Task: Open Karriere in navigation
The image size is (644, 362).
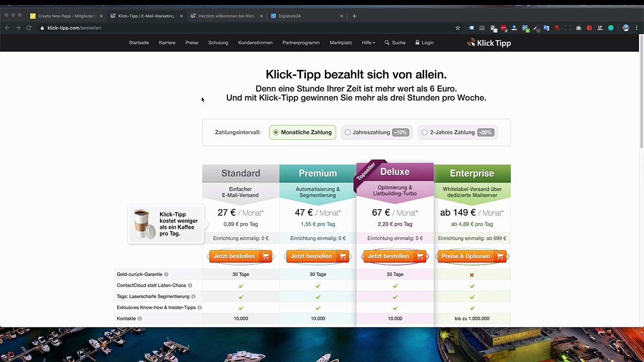Action: [x=167, y=43]
